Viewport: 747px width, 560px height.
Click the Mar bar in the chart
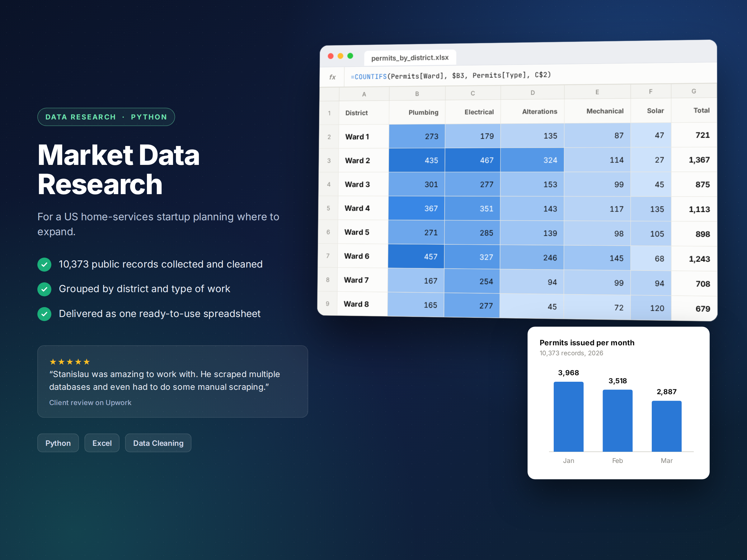[666, 426]
